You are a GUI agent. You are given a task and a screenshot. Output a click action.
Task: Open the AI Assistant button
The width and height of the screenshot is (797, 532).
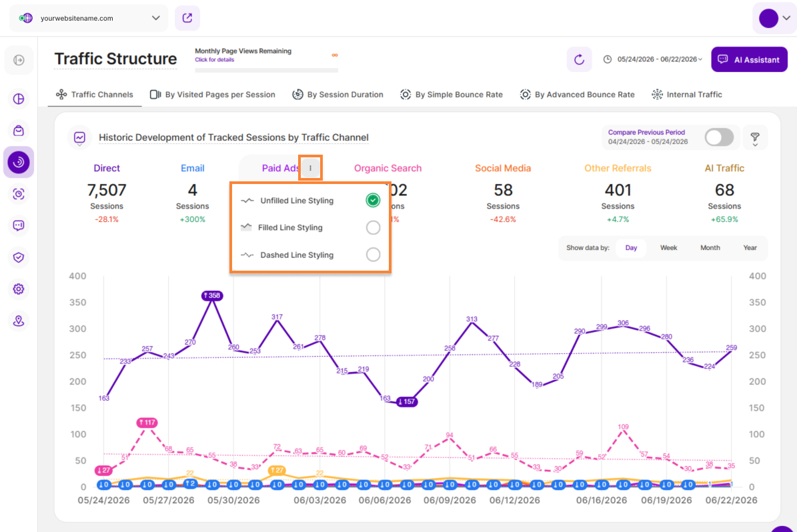pyautogui.click(x=749, y=59)
